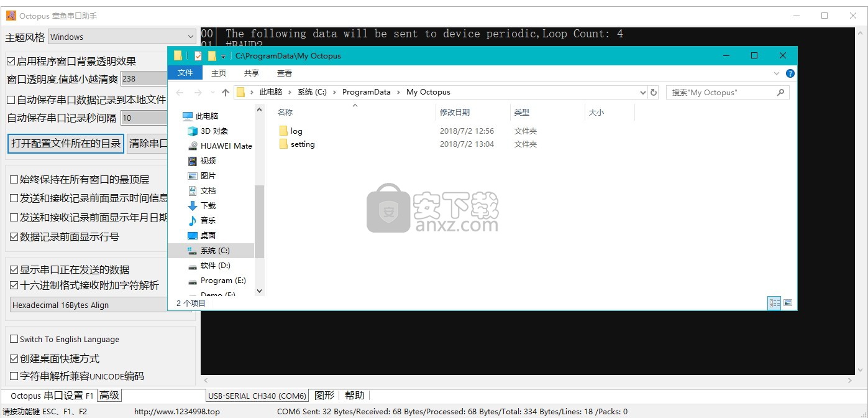Uncheck 十六进制格式接收附加字符解析 checkbox
The height and width of the screenshot is (418, 868).
(x=14, y=286)
